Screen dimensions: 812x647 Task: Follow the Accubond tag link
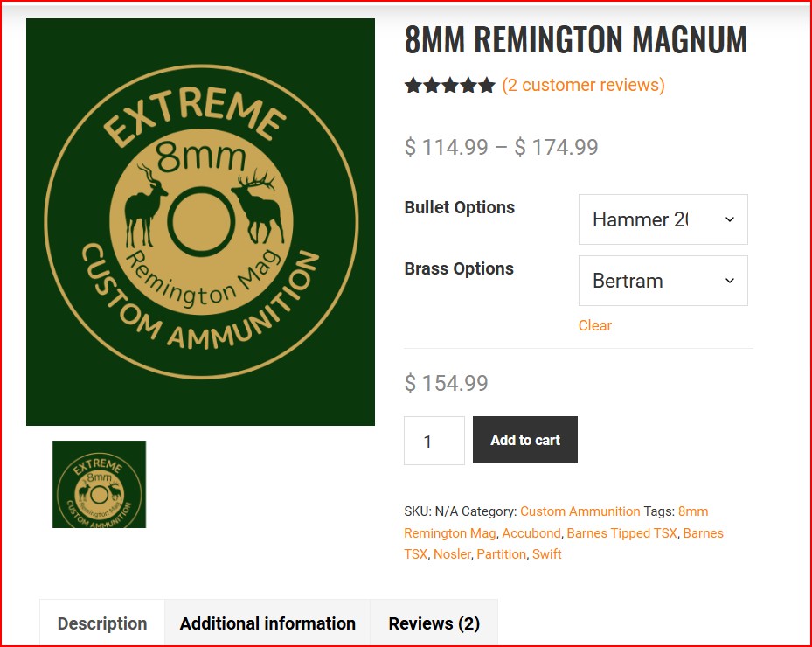tap(531, 533)
